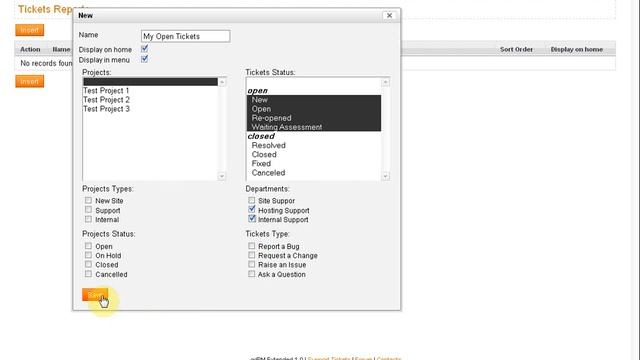The width and height of the screenshot is (640, 360).
Task: Click Projects list scroll up arrow
Action: click(222, 82)
